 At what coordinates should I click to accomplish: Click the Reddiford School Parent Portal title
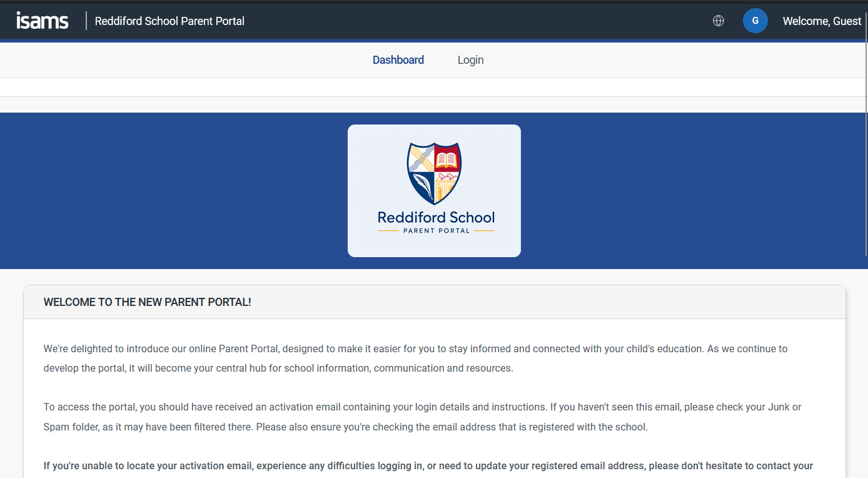[x=169, y=21]
